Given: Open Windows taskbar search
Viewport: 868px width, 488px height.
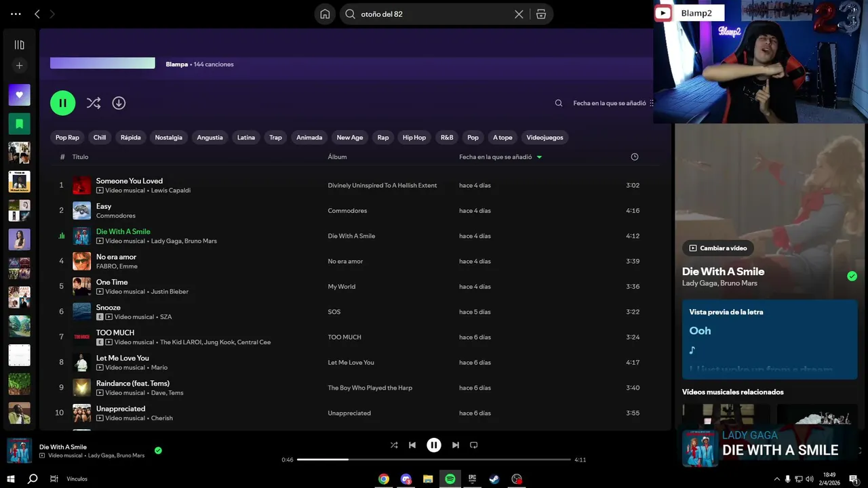Looking at the screenshot, I should [33, 479].
